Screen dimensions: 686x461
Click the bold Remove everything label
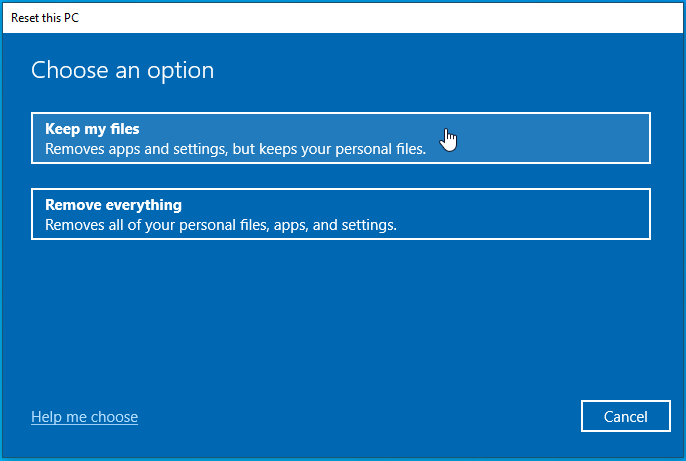(x=113, y=205)
